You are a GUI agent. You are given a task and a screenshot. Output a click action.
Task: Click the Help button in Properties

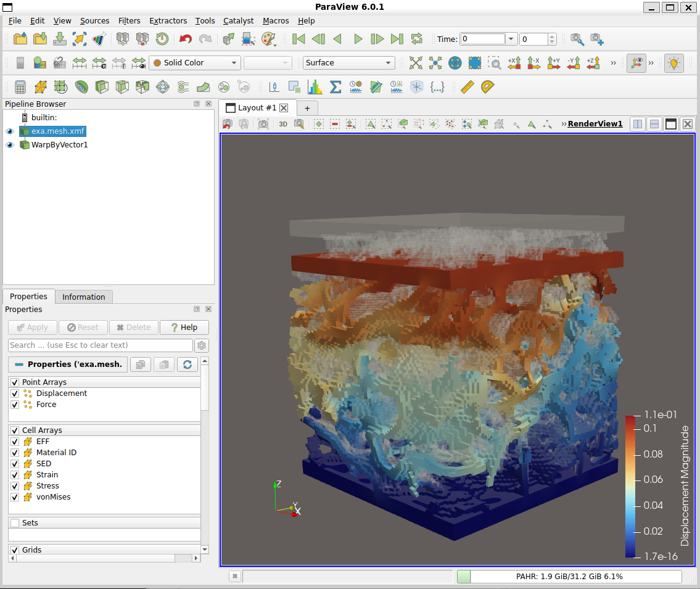point(184,327)
